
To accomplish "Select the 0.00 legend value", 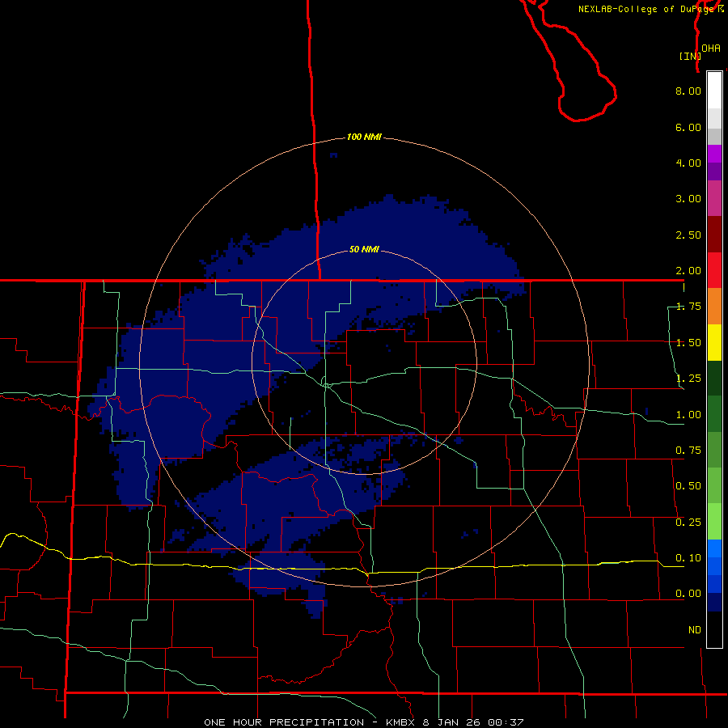I will (688, 594).
